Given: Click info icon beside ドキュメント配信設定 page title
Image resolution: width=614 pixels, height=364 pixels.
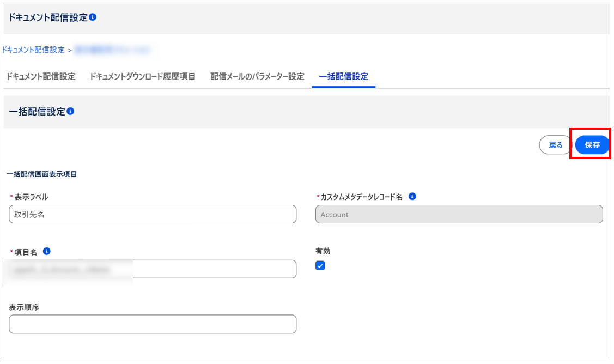Looking at the screenshot, I should coord(93,17).
